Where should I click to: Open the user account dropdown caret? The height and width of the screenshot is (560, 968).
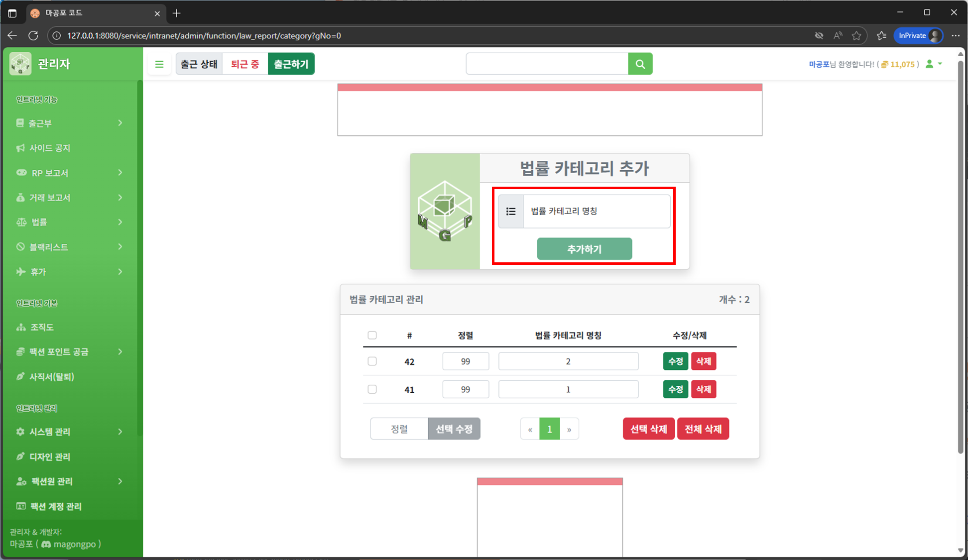coord(940,64)
